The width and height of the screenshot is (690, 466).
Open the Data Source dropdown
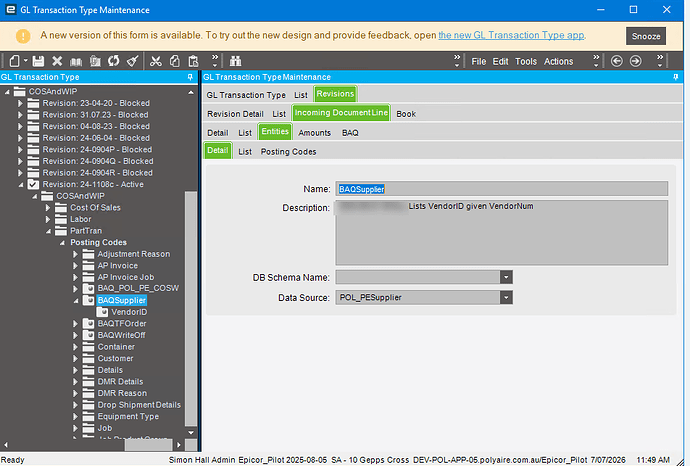click(x=506, y=297)
